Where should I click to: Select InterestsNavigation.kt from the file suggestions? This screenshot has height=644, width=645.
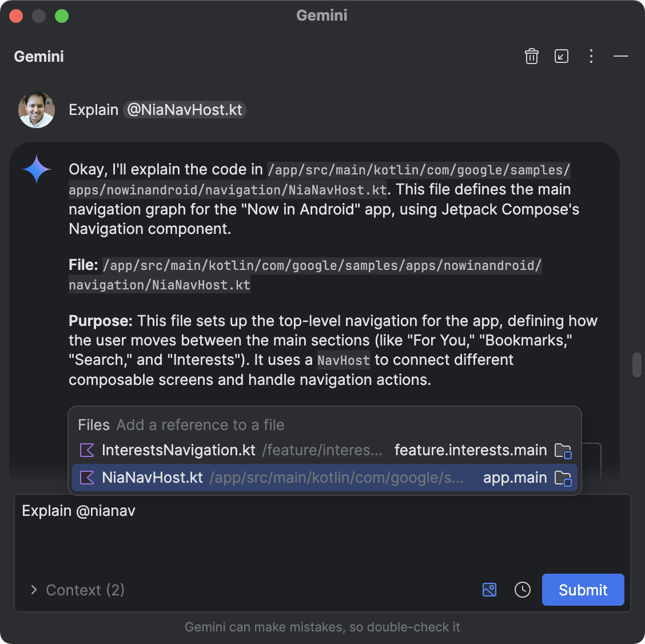point(178,450)
